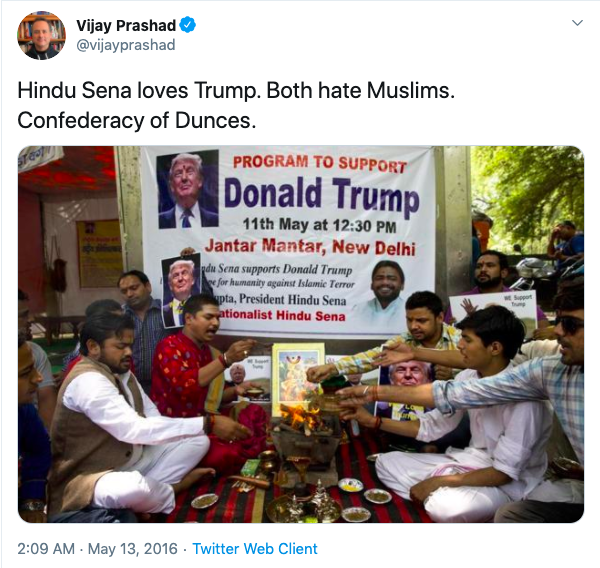Click "Donald Trump" heading on the banner photo
The height and width of the screenshot is (568, 600).
point(321,195)
